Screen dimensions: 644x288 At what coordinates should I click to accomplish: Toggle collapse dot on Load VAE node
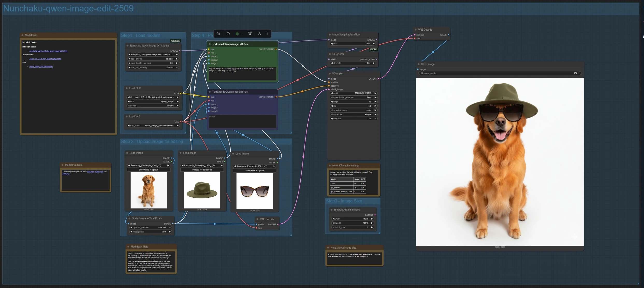127,116
